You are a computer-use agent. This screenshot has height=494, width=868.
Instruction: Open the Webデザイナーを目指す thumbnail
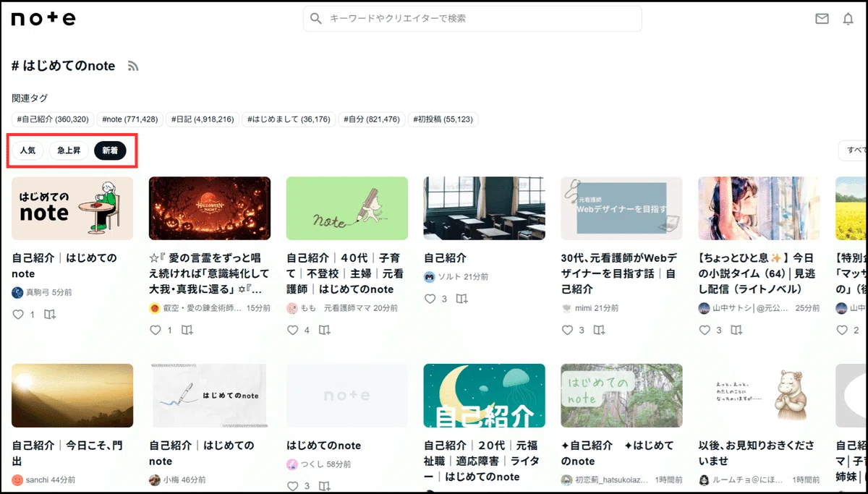[622, 208]
